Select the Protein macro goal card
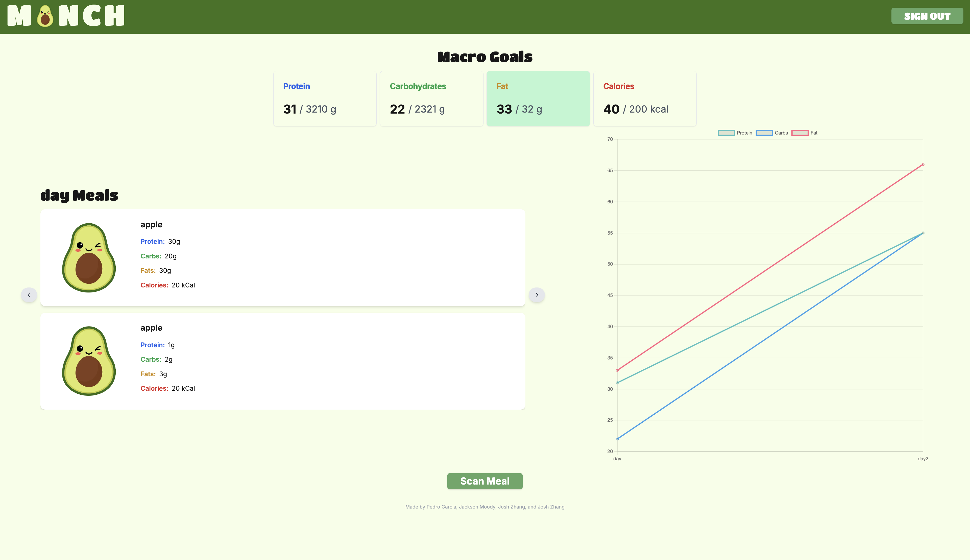 point(325,98)
